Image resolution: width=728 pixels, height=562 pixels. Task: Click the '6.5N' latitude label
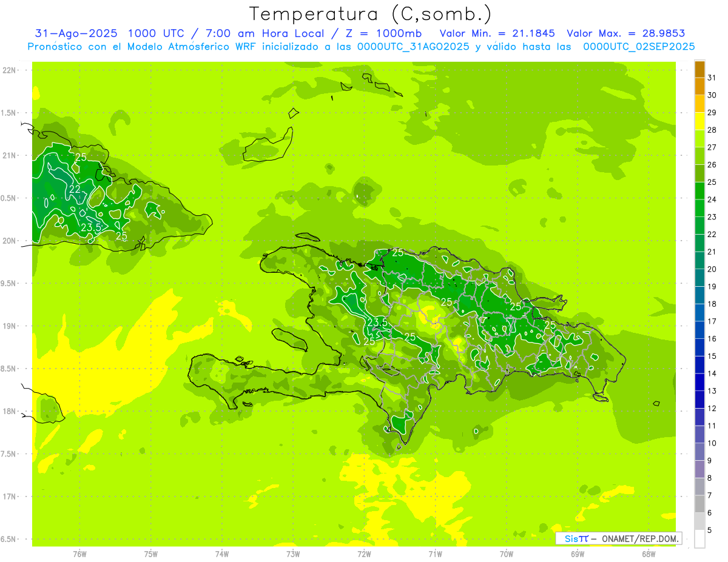click(x=8, y=539)
